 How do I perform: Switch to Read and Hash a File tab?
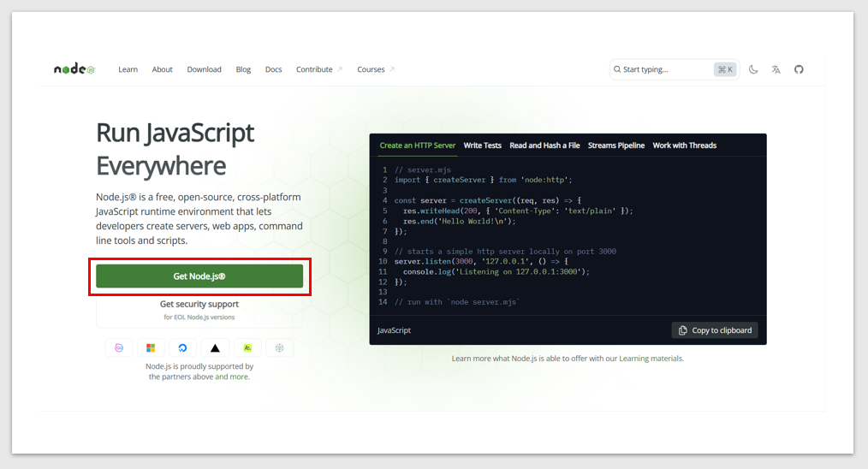pos(544,145)
